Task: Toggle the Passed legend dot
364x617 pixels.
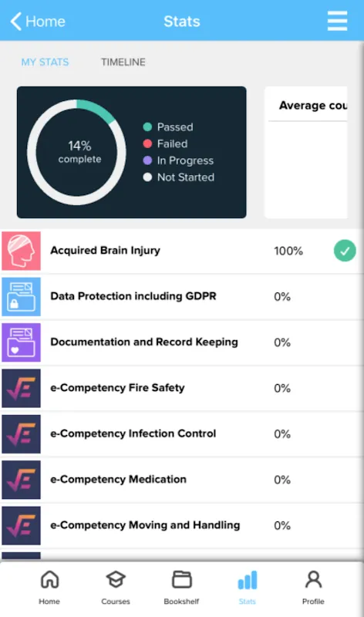Action: (147, 126)
